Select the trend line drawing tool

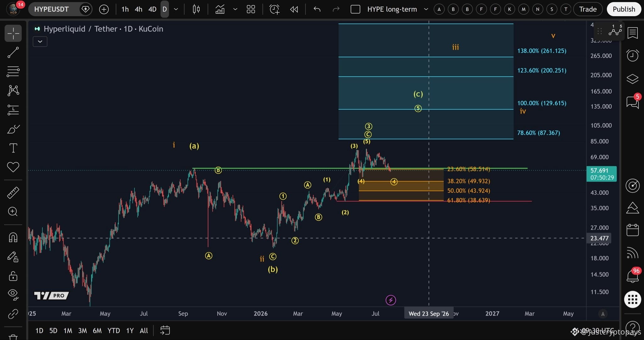[13, 53]
